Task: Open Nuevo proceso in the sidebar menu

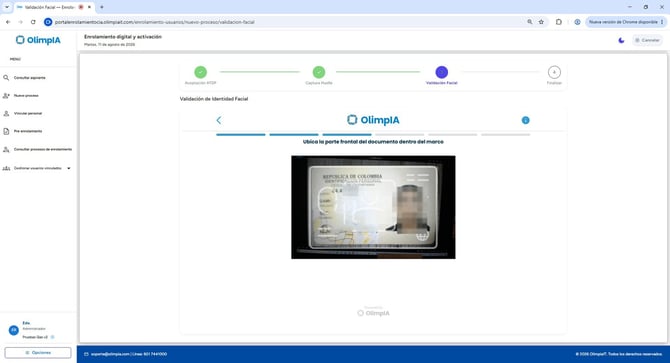Action: pyautogui.click(x=26, y=96)
